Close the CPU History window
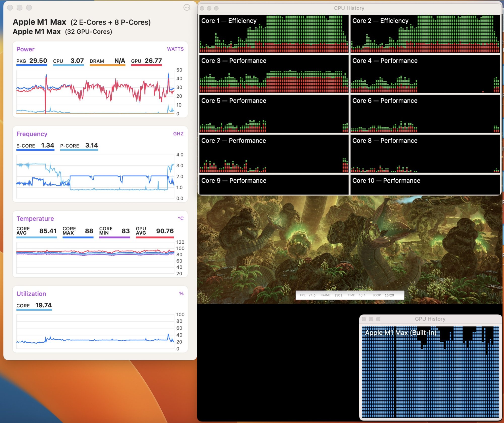This screenshot has width=504, height=423. (x=202, y=8)
